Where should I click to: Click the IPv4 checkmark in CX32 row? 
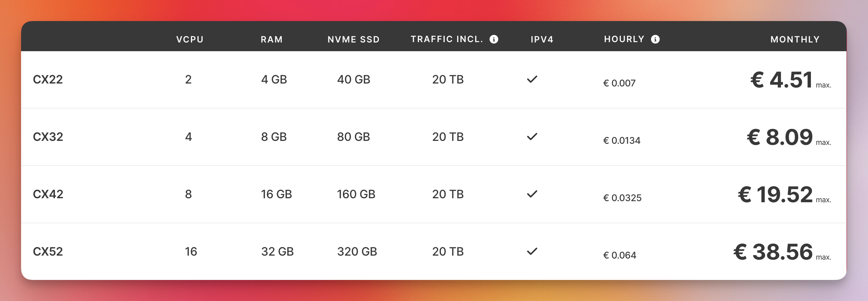[x=532, y=137]
